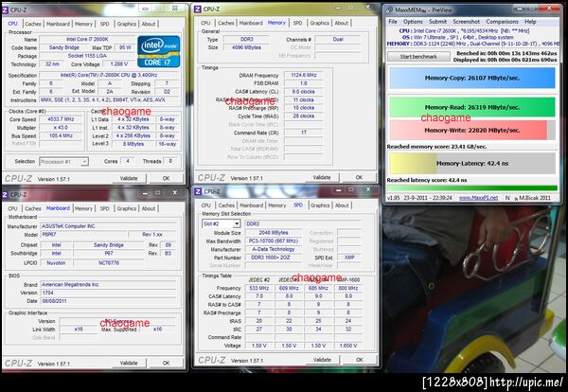Click MaxxMEM title bar app icon
The image size is (568, 392).
[389, 10]
